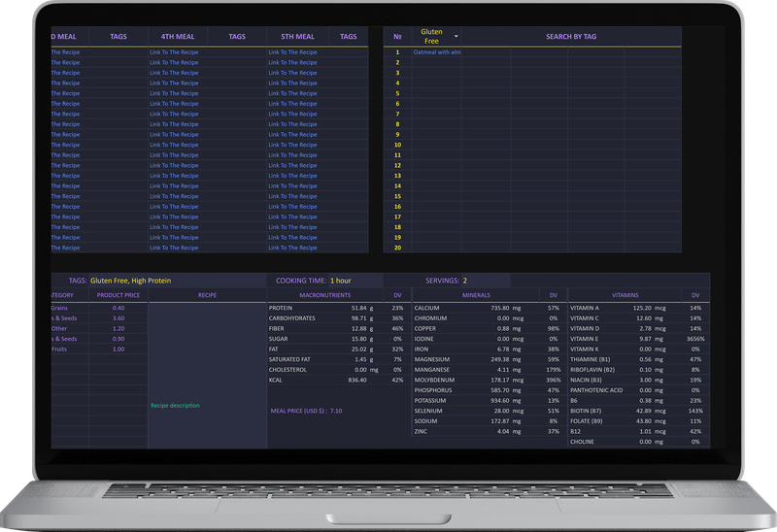Select the Fruits category cell

click(59, 349)
